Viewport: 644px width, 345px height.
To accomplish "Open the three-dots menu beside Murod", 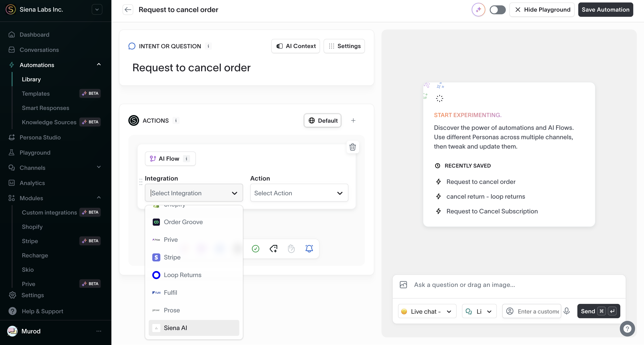I will (x=99, y=331).
